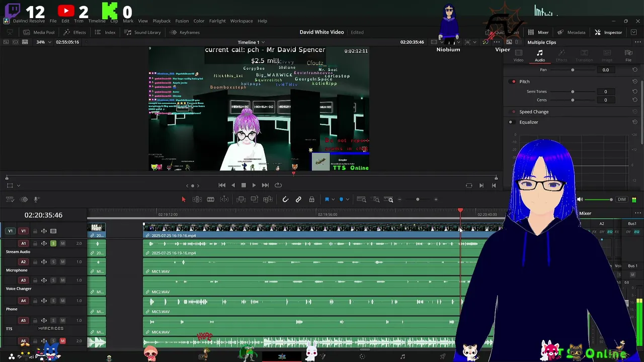Mute the Voice Changer track A3
This screenshot has height=362, width=644.
pos(62,280)
